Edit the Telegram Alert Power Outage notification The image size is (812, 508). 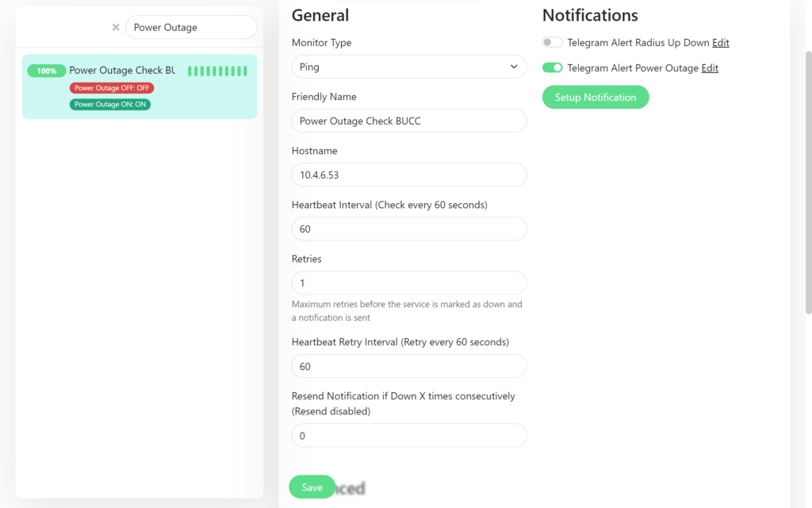tap(710, 68)
